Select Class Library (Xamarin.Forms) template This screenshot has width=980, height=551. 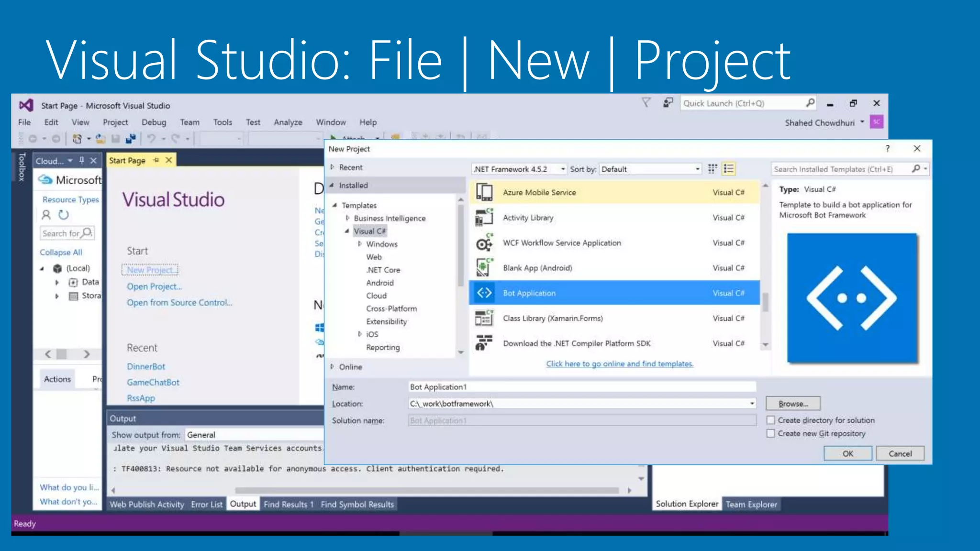click(614, 318)
